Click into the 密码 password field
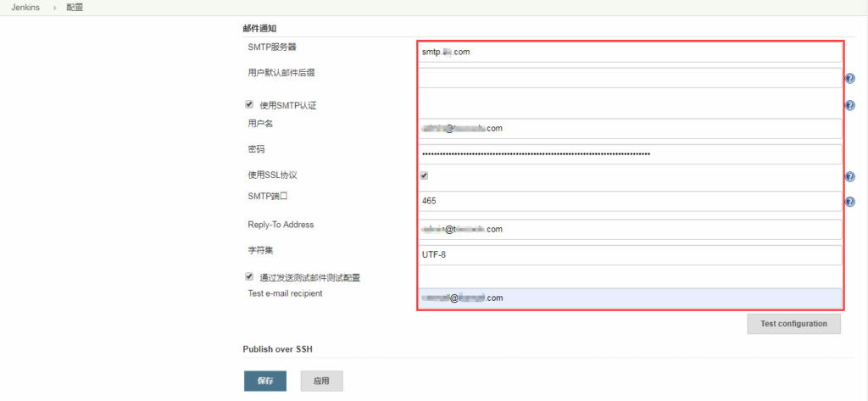The image size is (868, 401). click(629, 154)
